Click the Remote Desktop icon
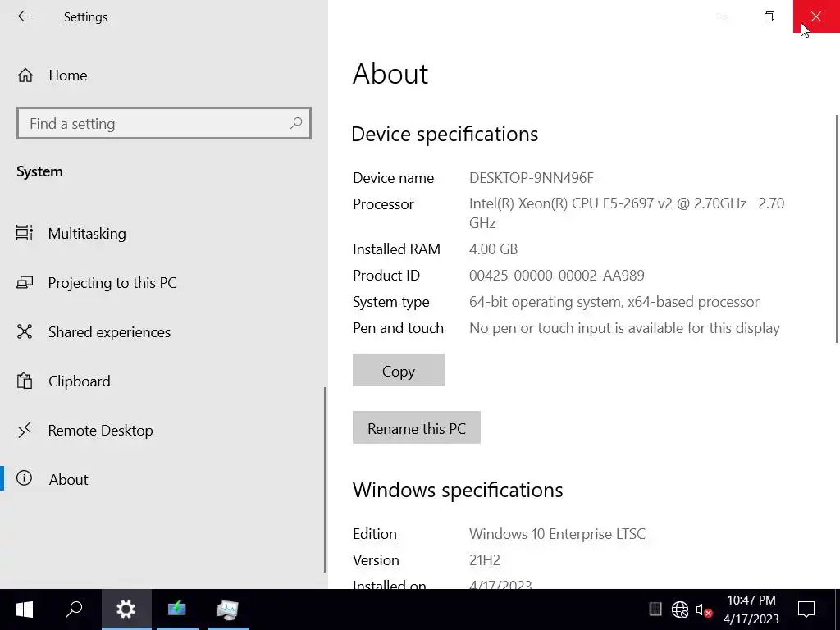The height and width of the screenshot is (630, 840). point(25,430)
